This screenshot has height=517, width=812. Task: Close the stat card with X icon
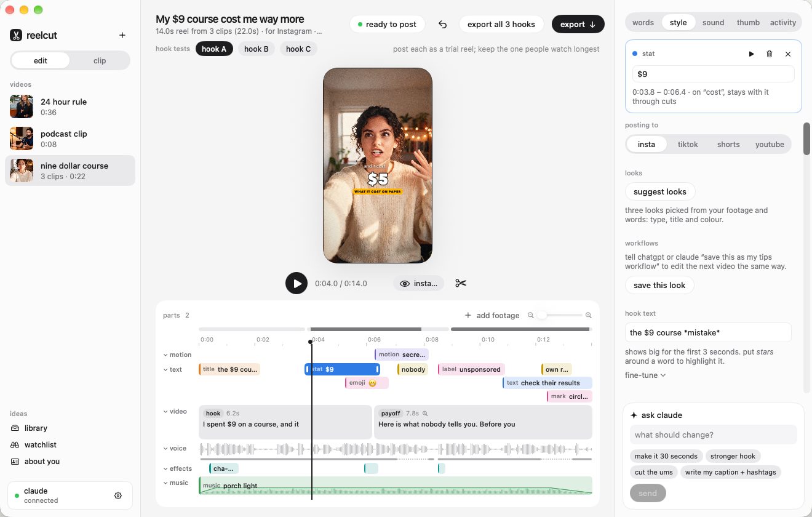[x=788, y=54]
